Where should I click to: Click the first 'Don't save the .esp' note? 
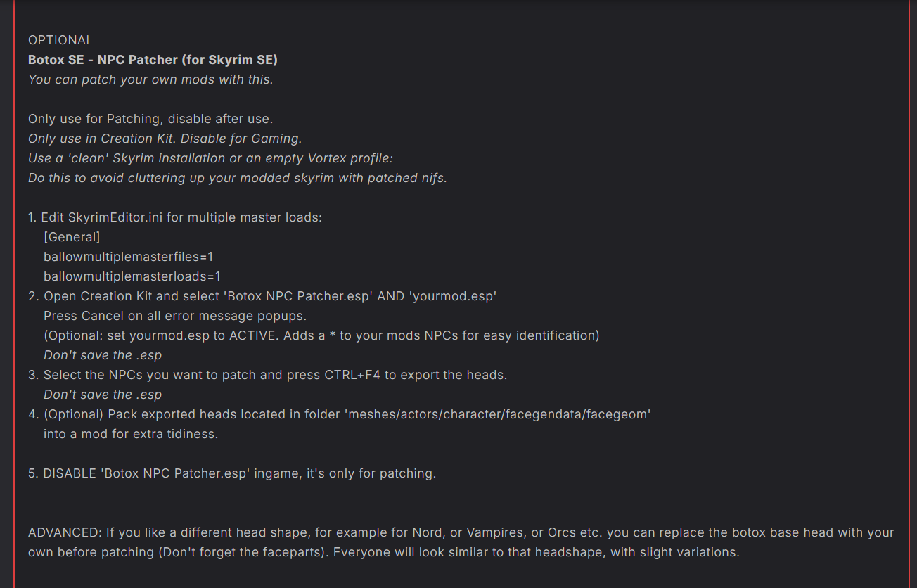[103, 355]
